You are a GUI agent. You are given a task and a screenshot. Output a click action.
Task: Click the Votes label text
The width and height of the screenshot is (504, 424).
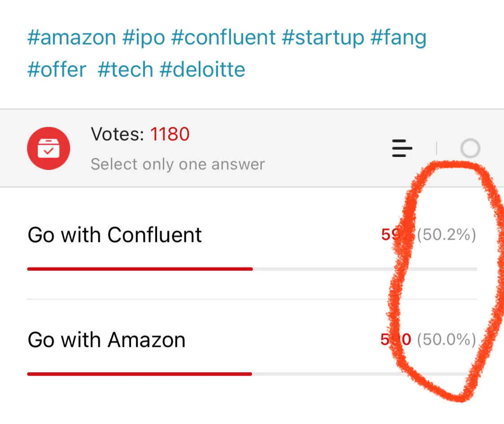[117, 134]
